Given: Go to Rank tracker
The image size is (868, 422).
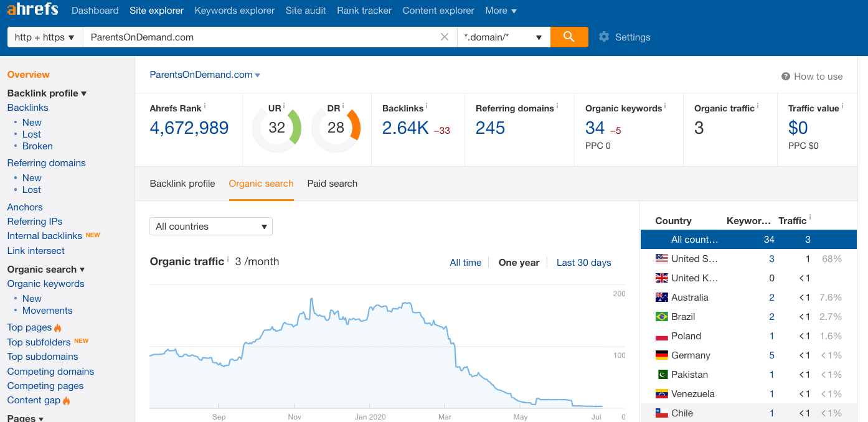Looking at the screenshot, I should pyautogui.click(x=364, y=11).
